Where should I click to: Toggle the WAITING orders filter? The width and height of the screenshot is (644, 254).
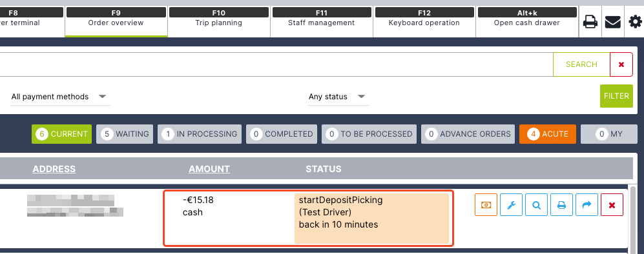click(125, 134)
